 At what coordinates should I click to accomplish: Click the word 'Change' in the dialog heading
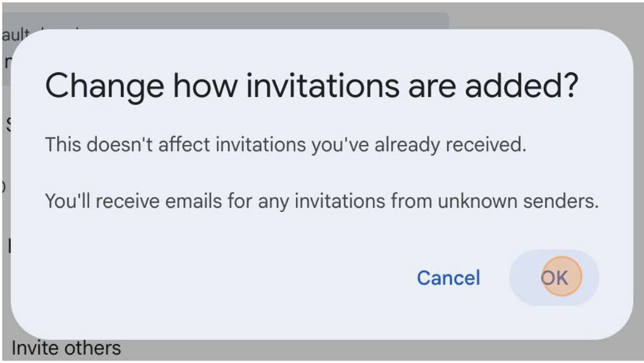[104, 87]
